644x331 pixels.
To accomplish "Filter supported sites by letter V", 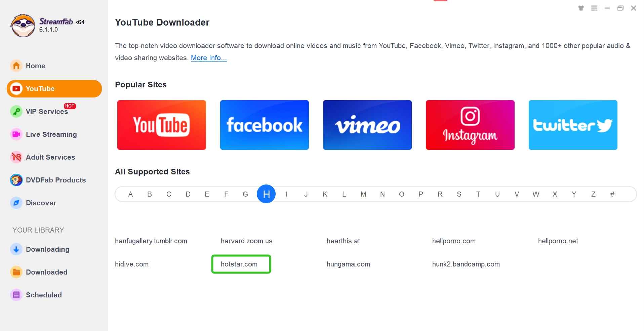I will tap(517, 194).
